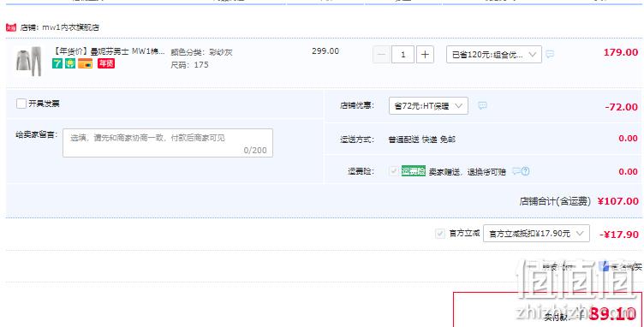Viewport: 644px width, 327px height.
Task: Select the store total ¥107.00
Action: point(618,201)
